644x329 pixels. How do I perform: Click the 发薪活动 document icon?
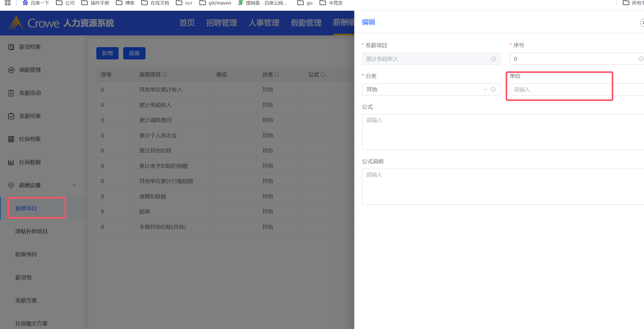11,93
